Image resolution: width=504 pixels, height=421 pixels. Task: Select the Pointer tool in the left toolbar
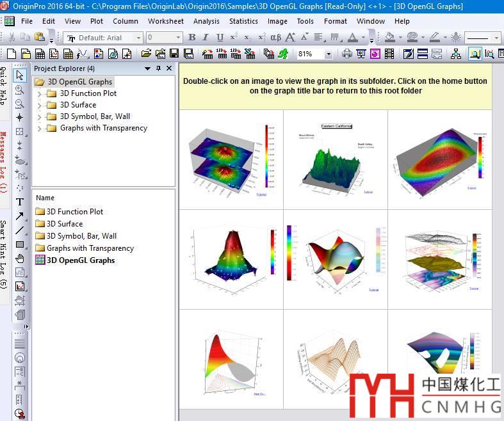(20, 75)
